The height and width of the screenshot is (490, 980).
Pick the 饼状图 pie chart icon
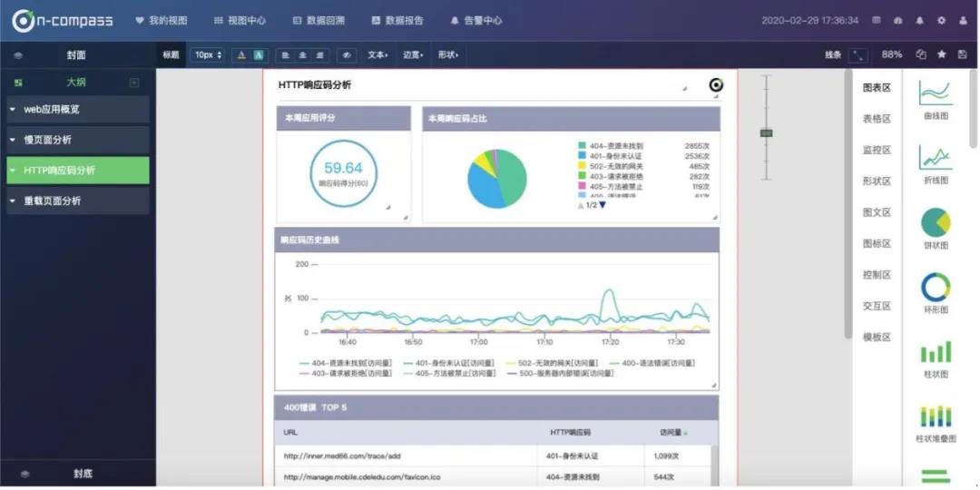pyautogui.click(x=936, y=222)
